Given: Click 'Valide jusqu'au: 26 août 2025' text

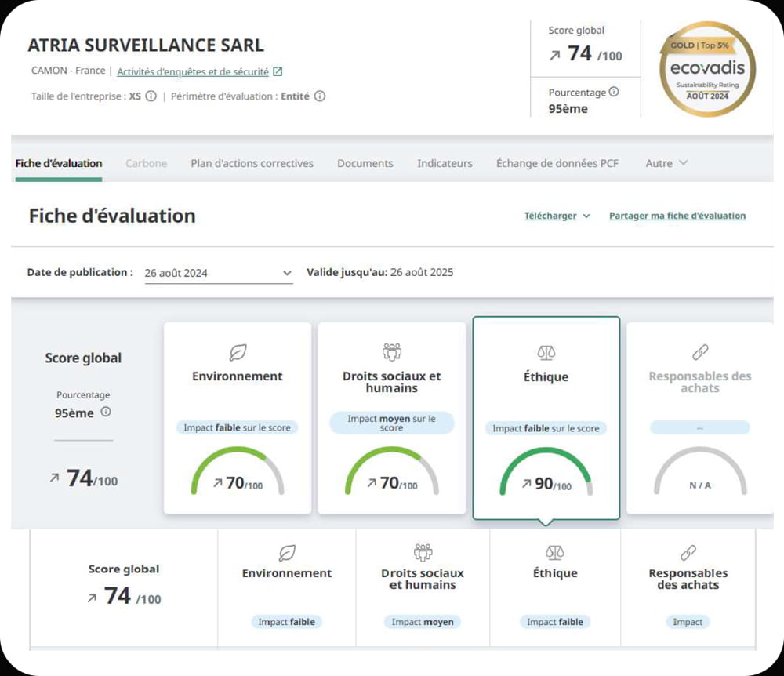Looking at the screenshot, I should pyautogui.click(x=380, y=272).
